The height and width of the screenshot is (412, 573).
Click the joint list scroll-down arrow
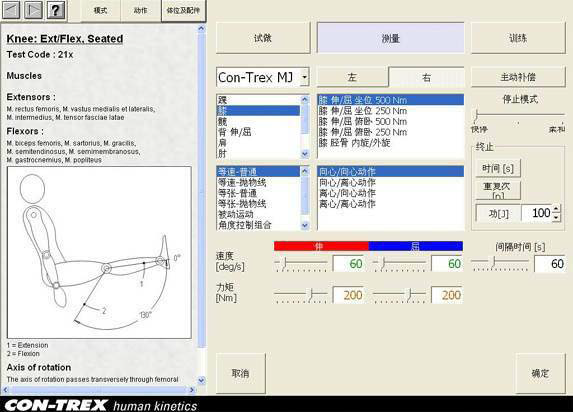coord(305,154)
